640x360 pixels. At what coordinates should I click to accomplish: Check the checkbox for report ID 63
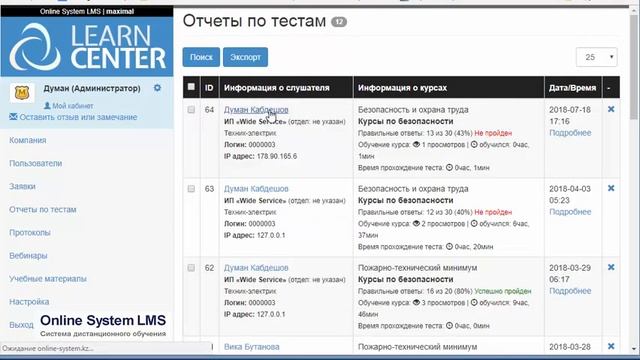(191, 189)
